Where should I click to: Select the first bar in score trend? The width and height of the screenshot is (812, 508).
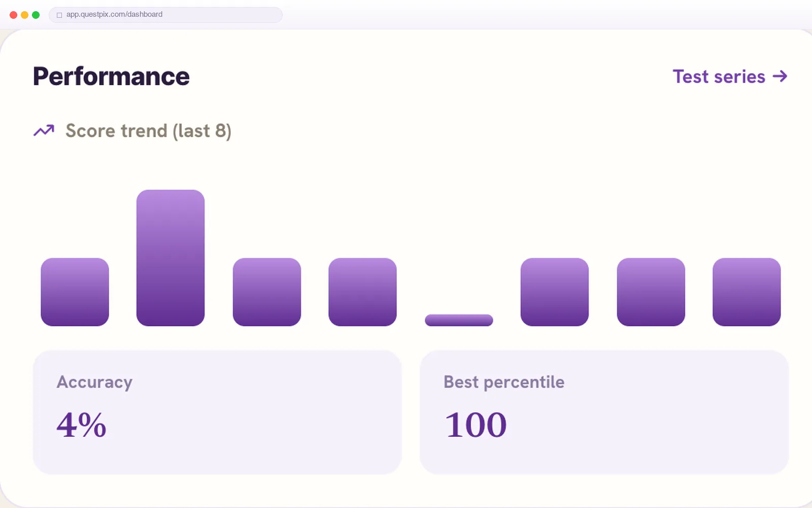pyautogui.click(x=75, y=292)
